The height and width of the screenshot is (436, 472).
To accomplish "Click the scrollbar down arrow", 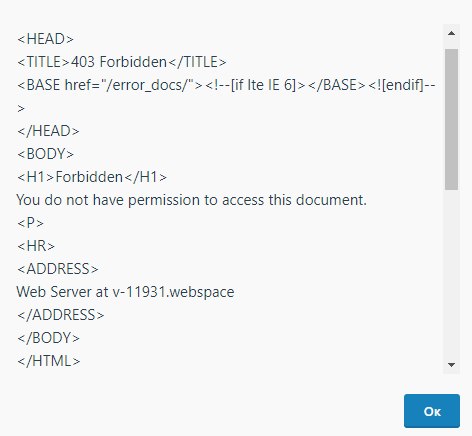I will click(x=451, y=365).
